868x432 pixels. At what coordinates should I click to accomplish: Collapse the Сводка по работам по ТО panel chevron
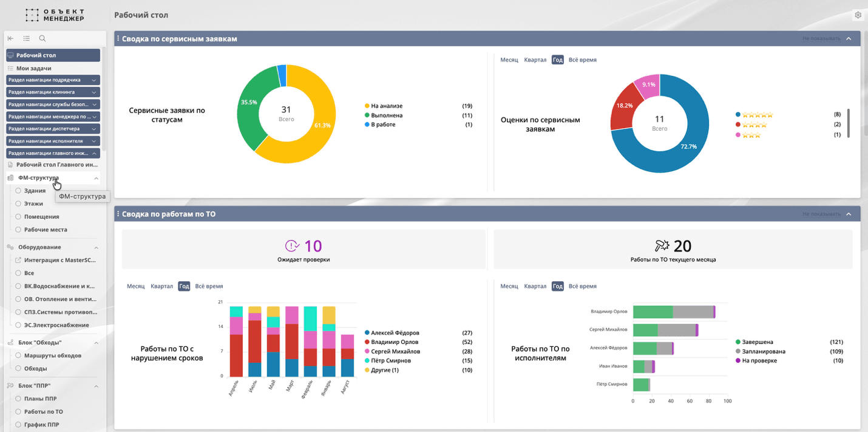(x=849, y=214)
